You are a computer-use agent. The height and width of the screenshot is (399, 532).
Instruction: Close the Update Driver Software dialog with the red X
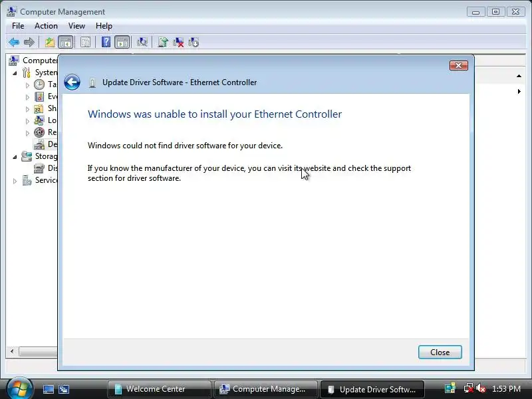pyautogui.click(x=459, y=65)
